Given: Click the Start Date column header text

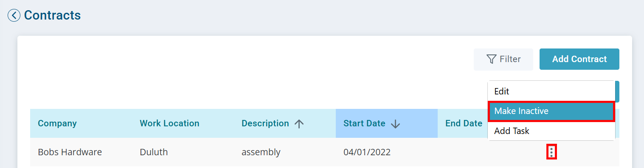Looking at the screenshot, I should (x=364, y=123).
